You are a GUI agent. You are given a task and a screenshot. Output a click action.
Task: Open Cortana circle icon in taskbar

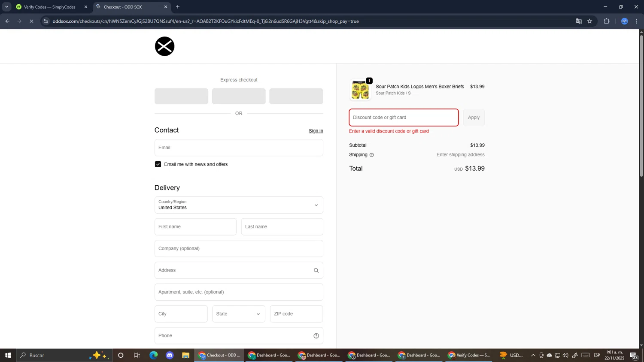[121, 355]
